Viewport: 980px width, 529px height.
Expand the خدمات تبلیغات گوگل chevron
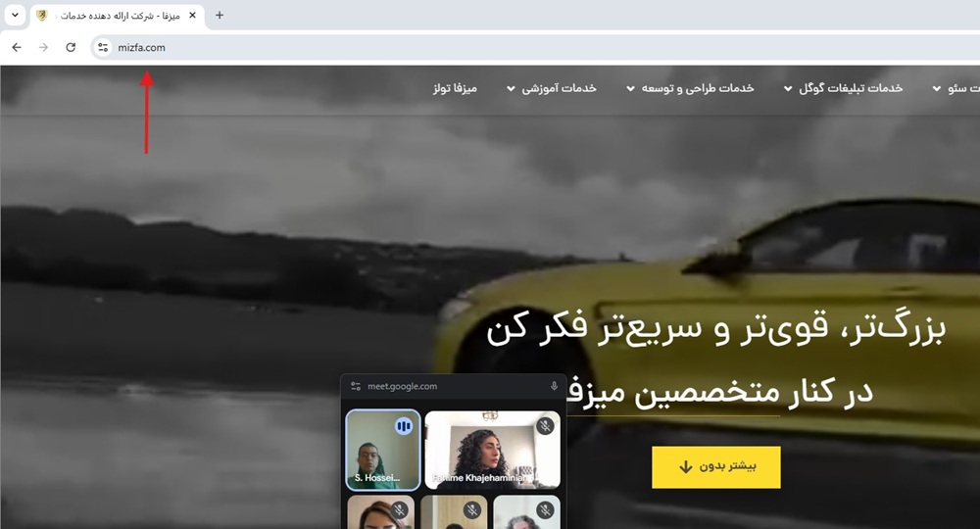[788, 89]
